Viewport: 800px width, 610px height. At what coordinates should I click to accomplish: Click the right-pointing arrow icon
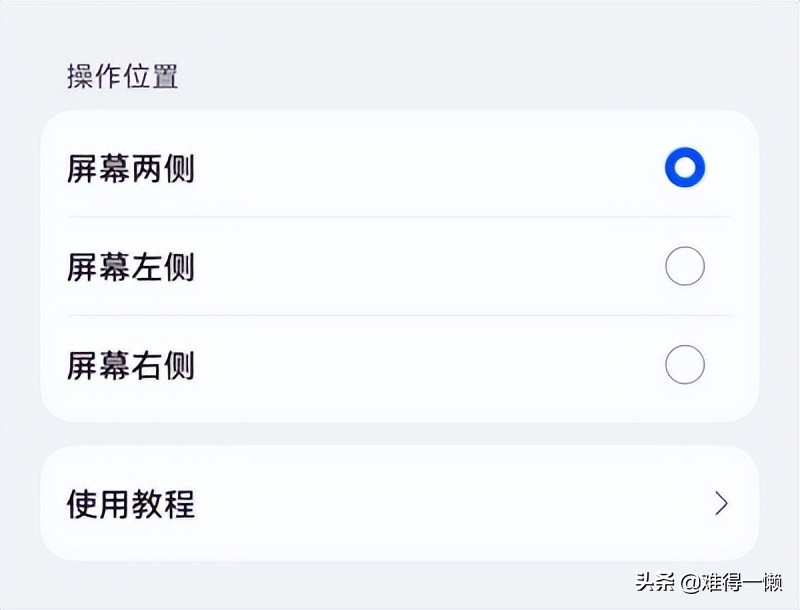pyautogui.click(x=721, y=506)
